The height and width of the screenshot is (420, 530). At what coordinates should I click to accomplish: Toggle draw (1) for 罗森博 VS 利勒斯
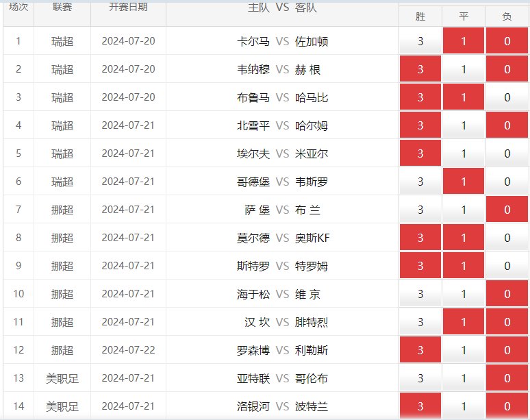[464, 349]
